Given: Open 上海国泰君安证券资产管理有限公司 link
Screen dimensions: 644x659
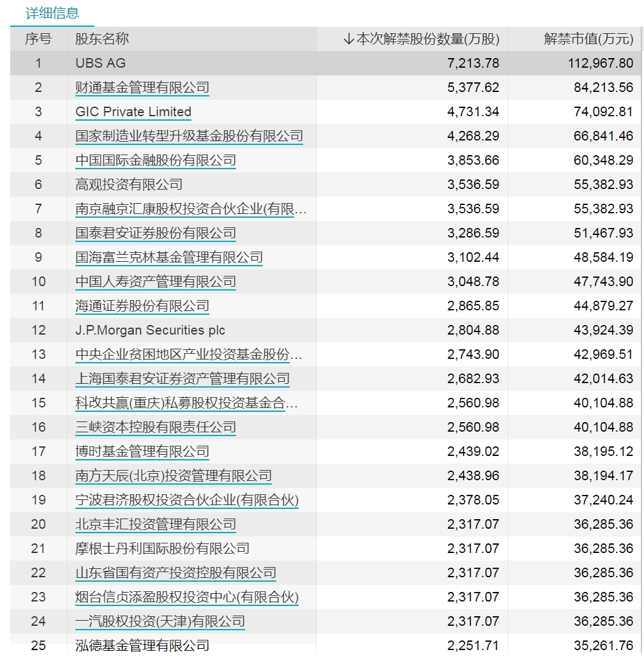Looking at the screenshot, I should pyautogui.click(x=183, y=379).
